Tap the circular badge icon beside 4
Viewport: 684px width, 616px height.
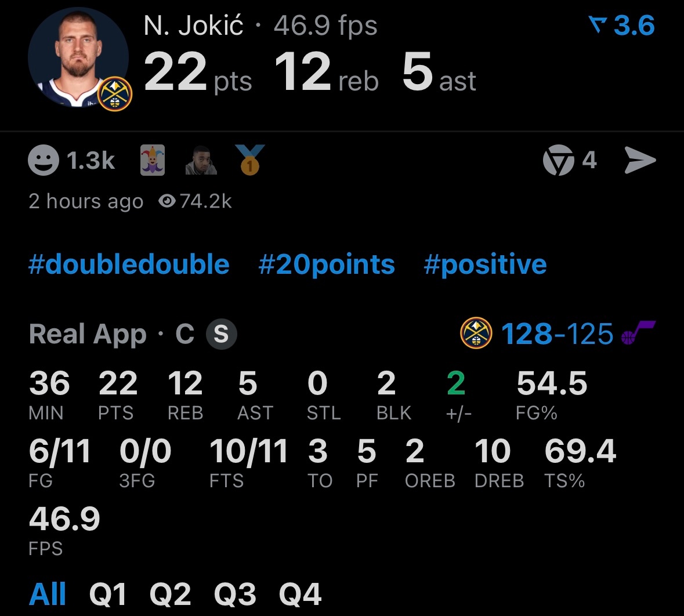558,160
